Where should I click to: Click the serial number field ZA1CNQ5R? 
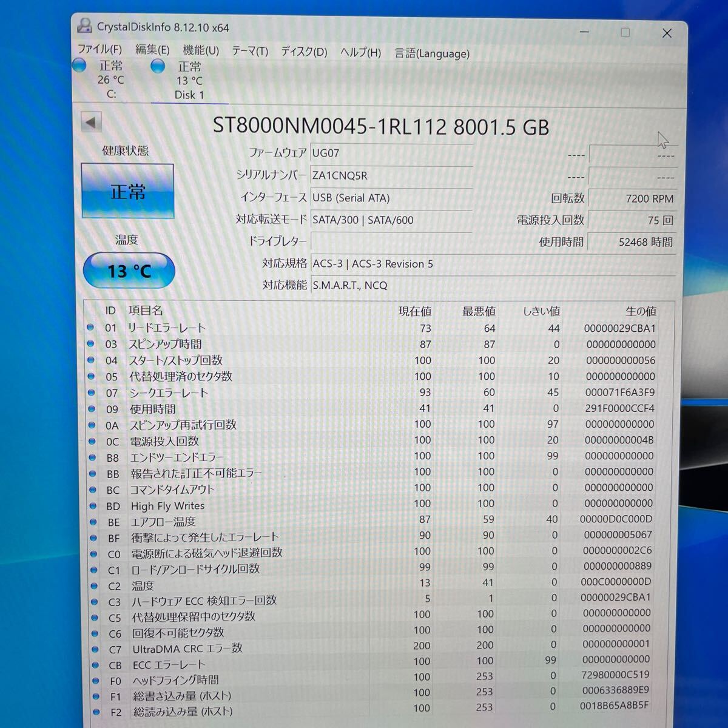(391, 175)
